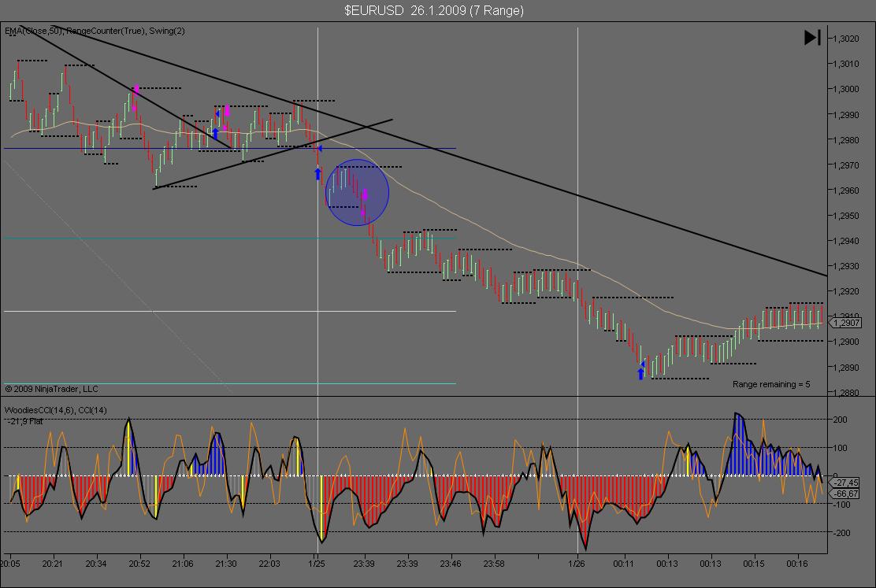Click the 21:30 time axis label
The height and width of the screenshot is (588, 876).
pos(226,564)
